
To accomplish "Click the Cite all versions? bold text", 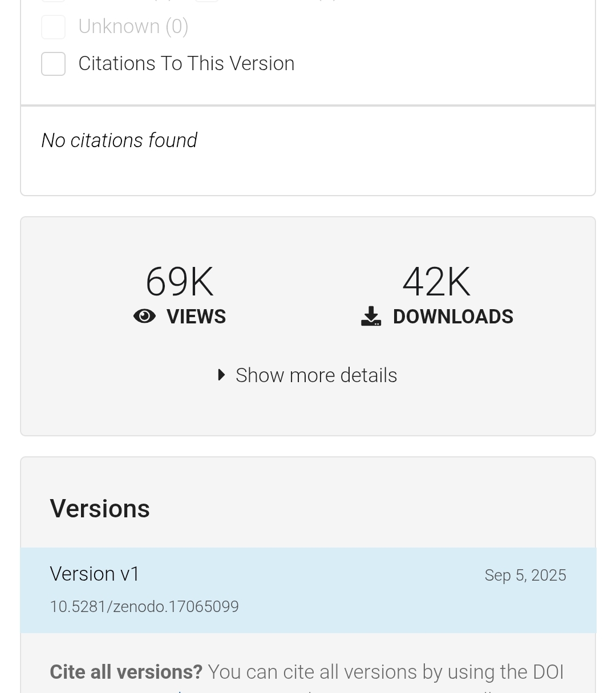I will pyautogui.click(x=126, y=672).
